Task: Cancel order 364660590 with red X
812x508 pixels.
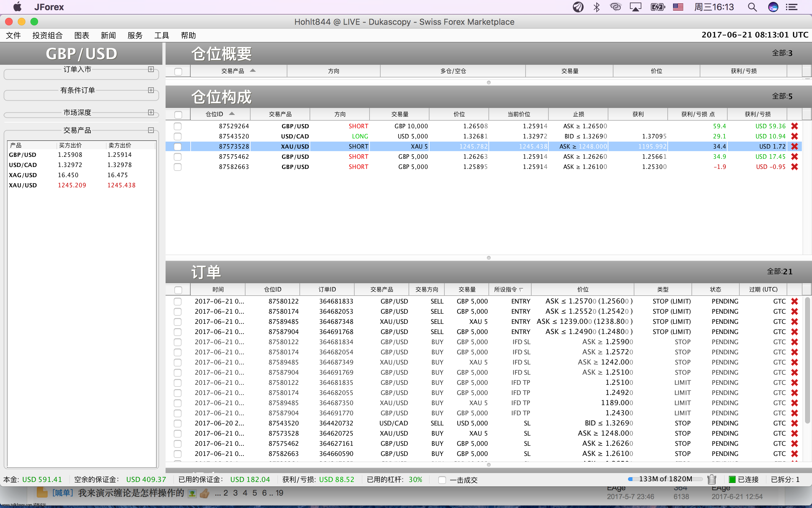Action: coord(794,454)
